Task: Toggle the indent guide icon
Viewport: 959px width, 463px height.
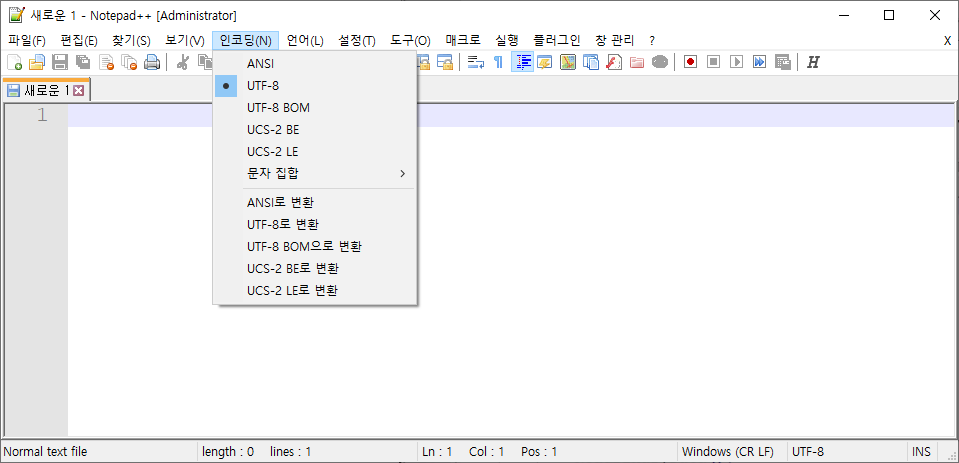Action: pos(522,62)
